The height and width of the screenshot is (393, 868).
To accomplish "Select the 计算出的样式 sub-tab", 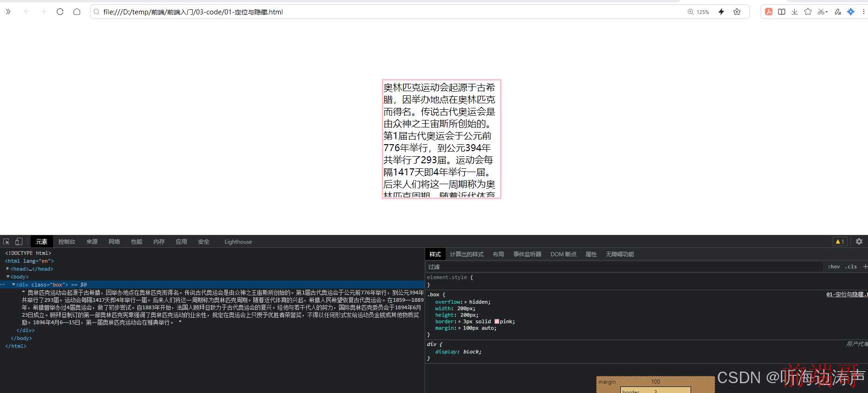I will (467, 254).
